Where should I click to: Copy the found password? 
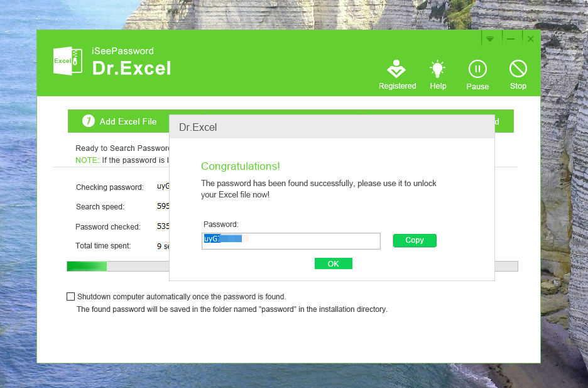click(415, 240)
